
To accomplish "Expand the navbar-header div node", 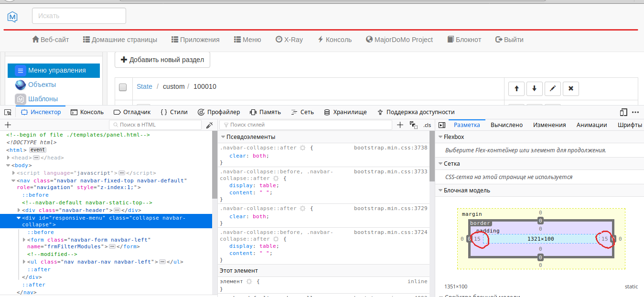I will coord(19,210).
